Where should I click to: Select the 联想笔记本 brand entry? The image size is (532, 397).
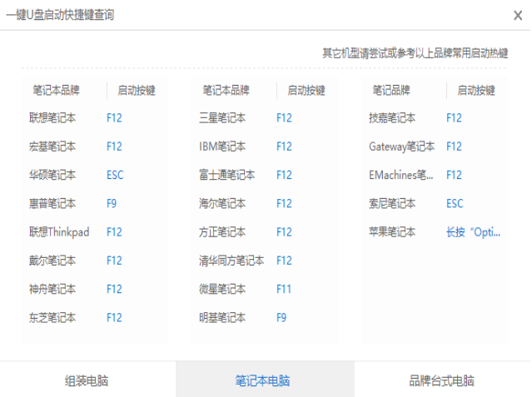pos(52,118)
